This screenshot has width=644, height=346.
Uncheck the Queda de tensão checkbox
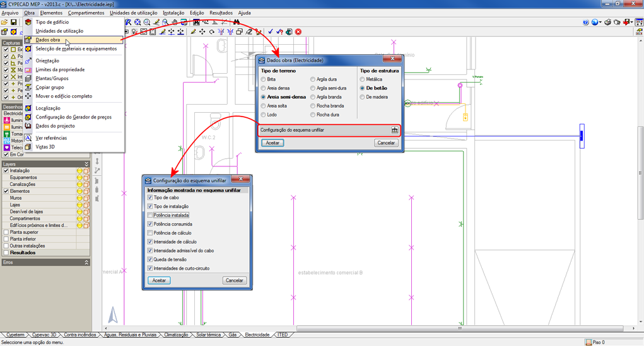150,260
